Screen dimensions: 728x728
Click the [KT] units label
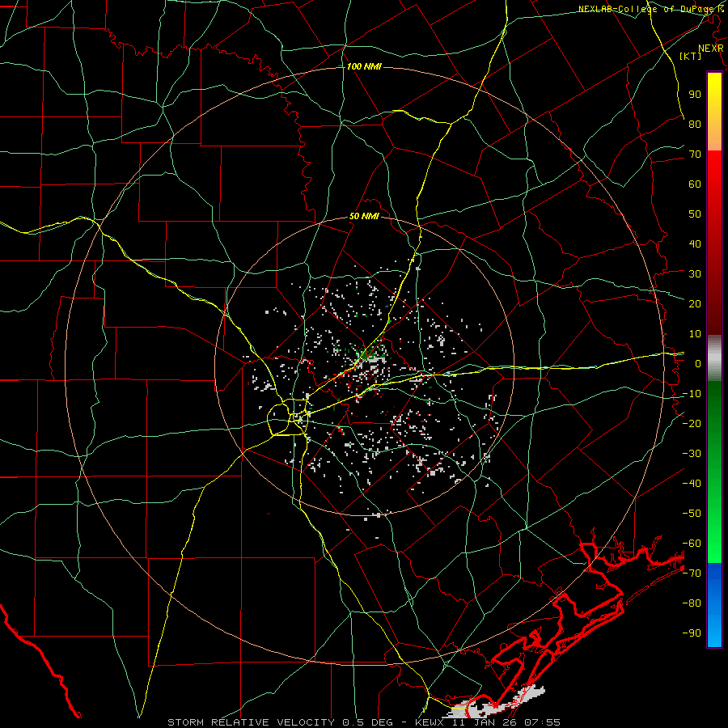(691, 56)
